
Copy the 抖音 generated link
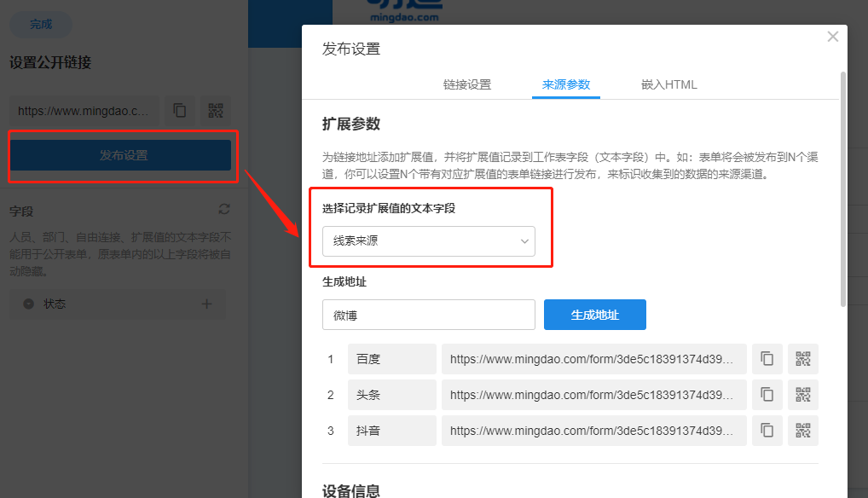click(767, 431)
